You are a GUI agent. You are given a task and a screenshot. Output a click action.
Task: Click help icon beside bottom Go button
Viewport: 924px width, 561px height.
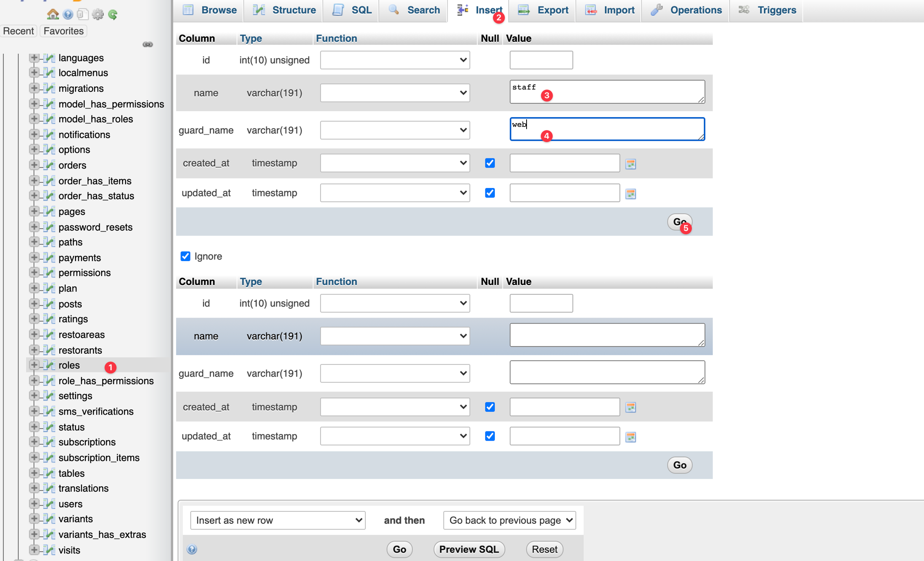[x=192, y=549]
